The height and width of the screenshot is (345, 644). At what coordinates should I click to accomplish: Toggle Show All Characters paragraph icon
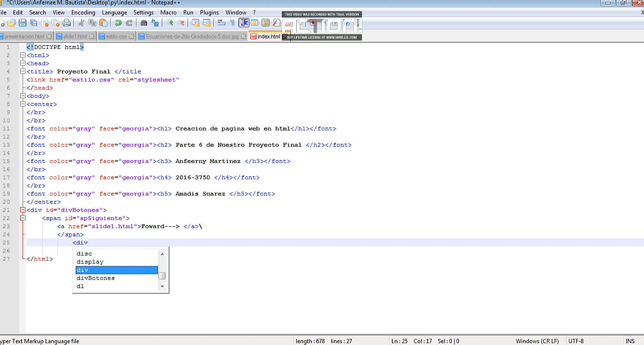[232, 23]
